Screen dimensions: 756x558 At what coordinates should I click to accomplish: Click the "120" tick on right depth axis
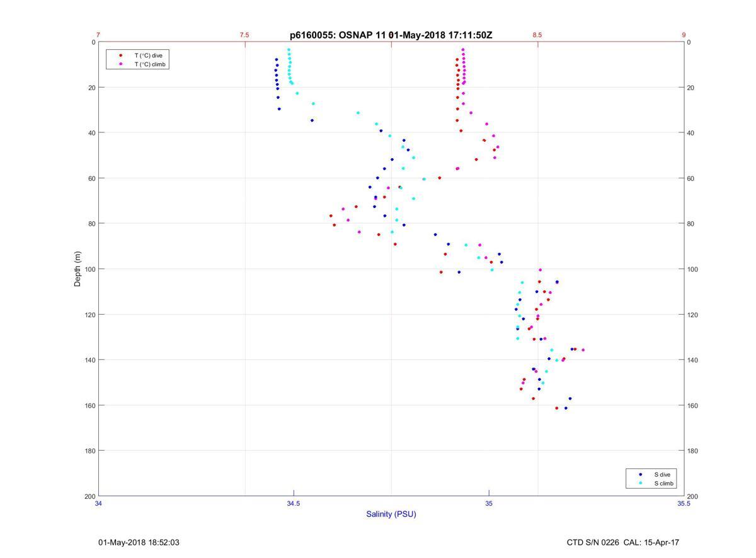coord(692,315)
